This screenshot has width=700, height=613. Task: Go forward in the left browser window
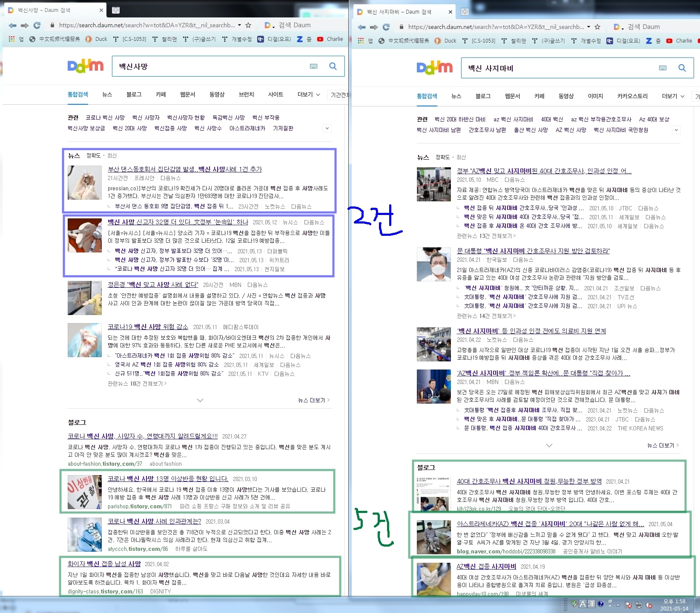(25, 25)
